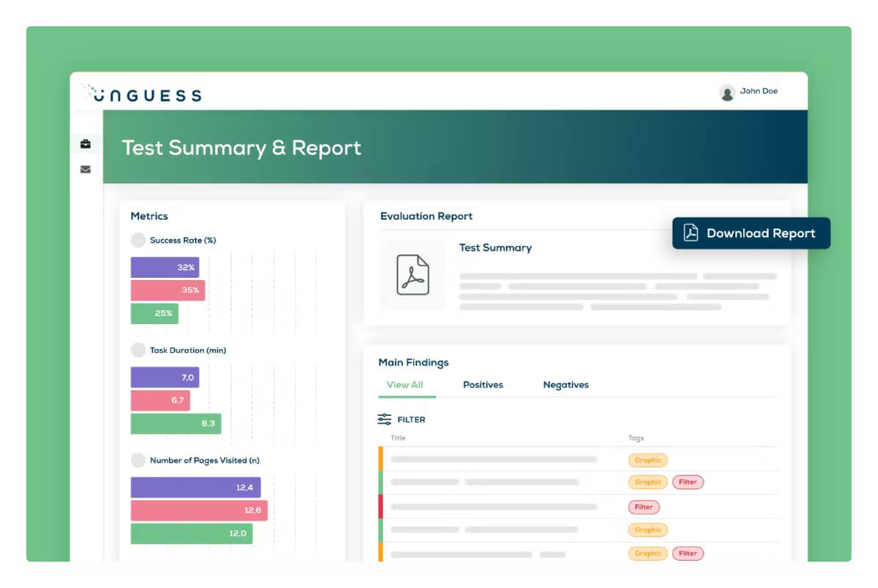Image resolution: width=878 pixels, height=588 pixels.
Task: Click the Graphic tag in the first finding row
Action: 648,460
